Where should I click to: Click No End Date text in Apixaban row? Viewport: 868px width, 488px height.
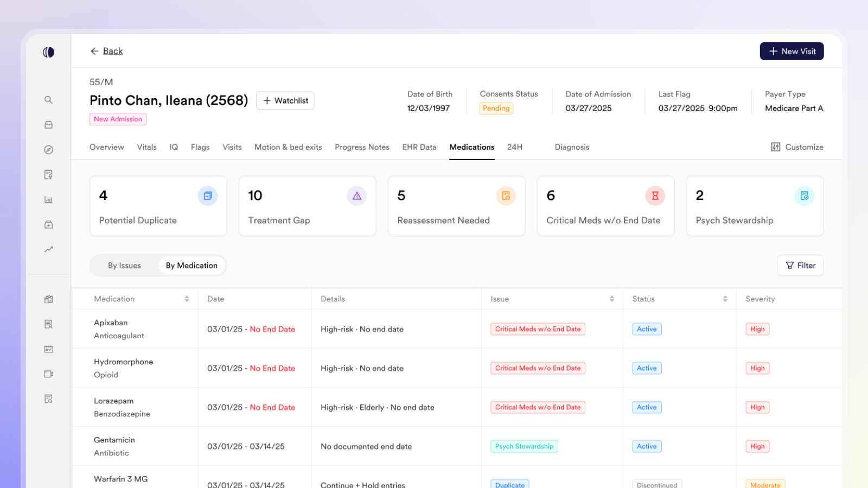pos(272,329)
